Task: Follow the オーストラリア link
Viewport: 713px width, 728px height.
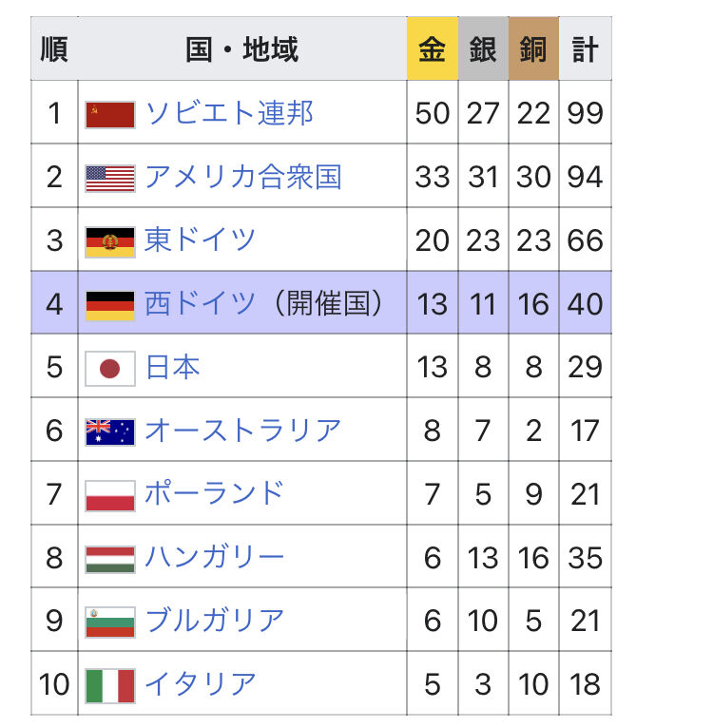Action: click(242, 431)
